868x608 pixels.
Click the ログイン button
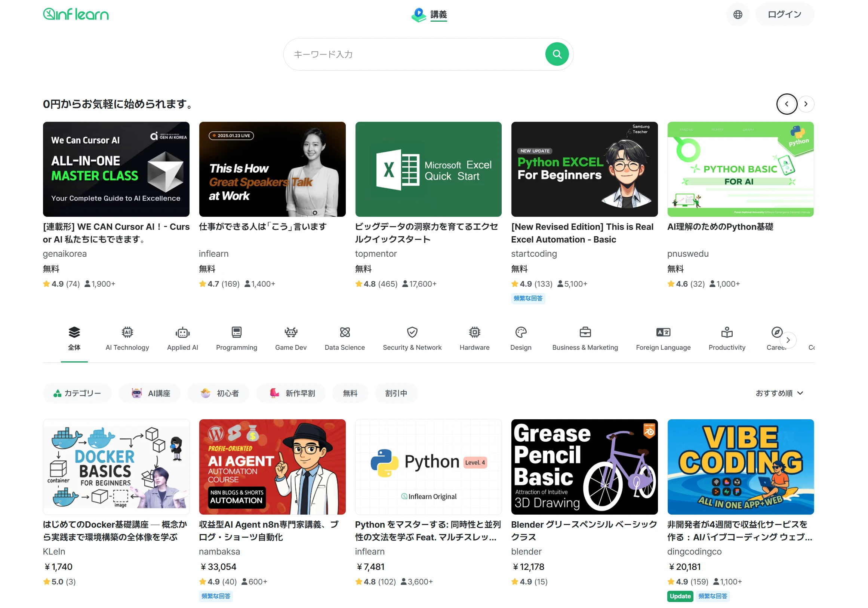[x=784, y=14]
